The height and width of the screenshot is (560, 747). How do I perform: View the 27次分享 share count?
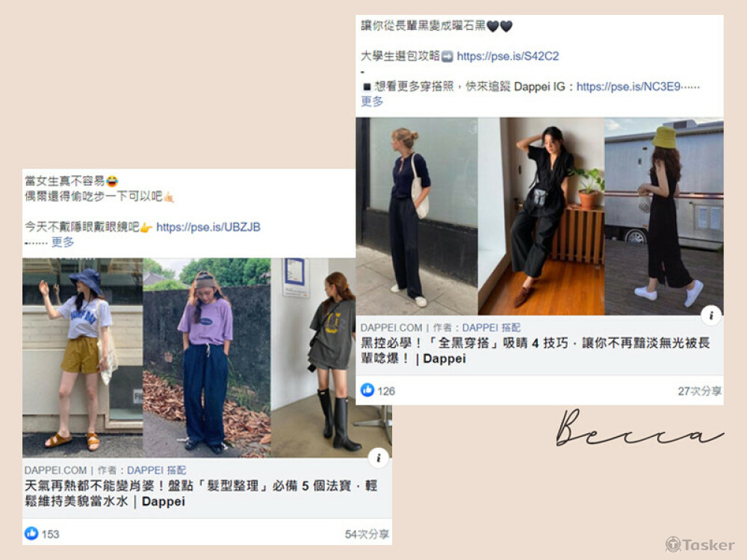pos(699,391)
